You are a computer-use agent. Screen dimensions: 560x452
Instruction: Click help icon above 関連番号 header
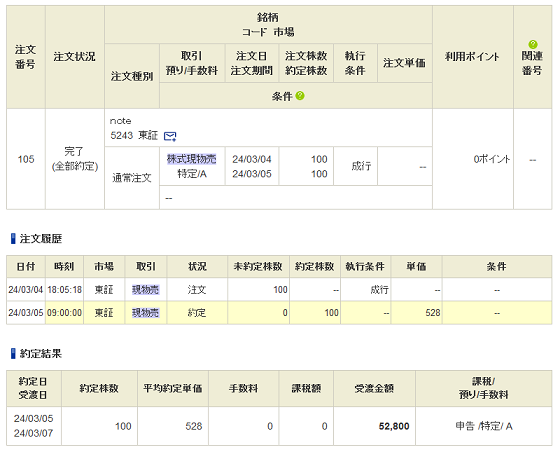tap(532, 45)
